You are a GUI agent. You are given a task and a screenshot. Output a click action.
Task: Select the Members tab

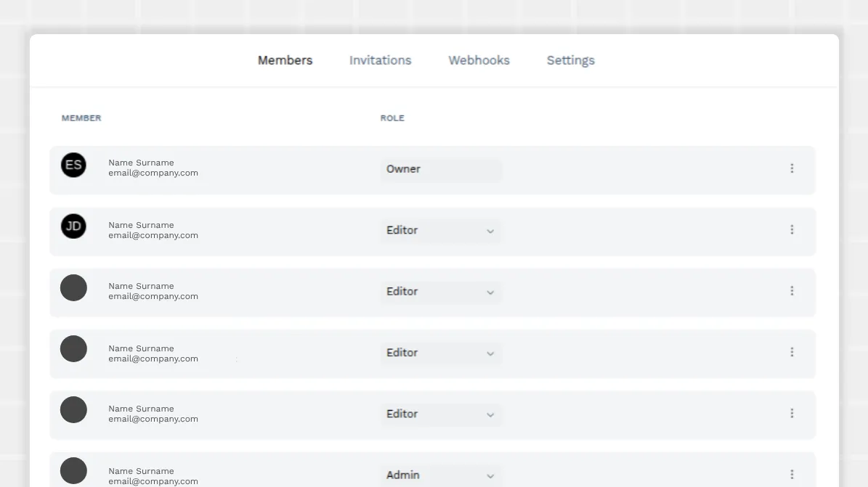[x=285, y=60]
